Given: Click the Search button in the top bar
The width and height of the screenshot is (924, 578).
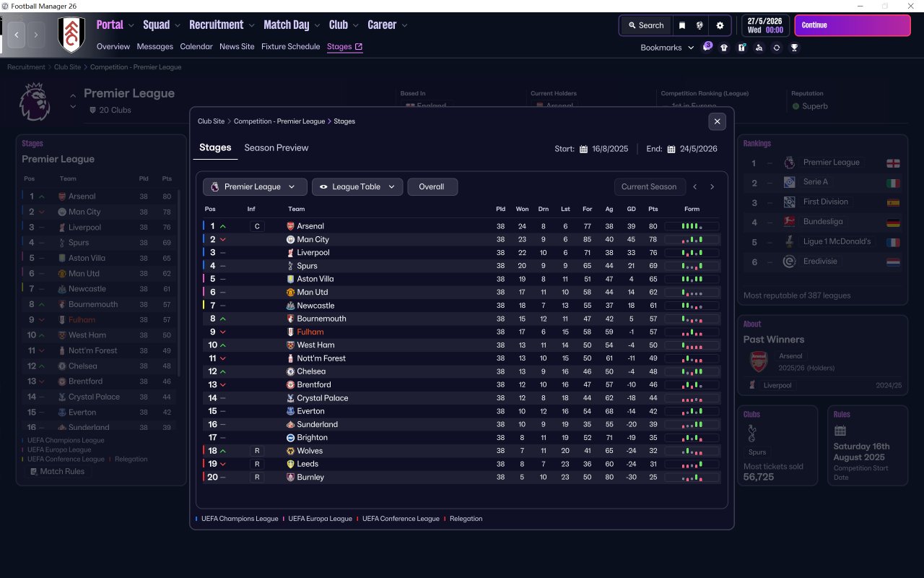Looking at the screenshot, I should (645, 25).
